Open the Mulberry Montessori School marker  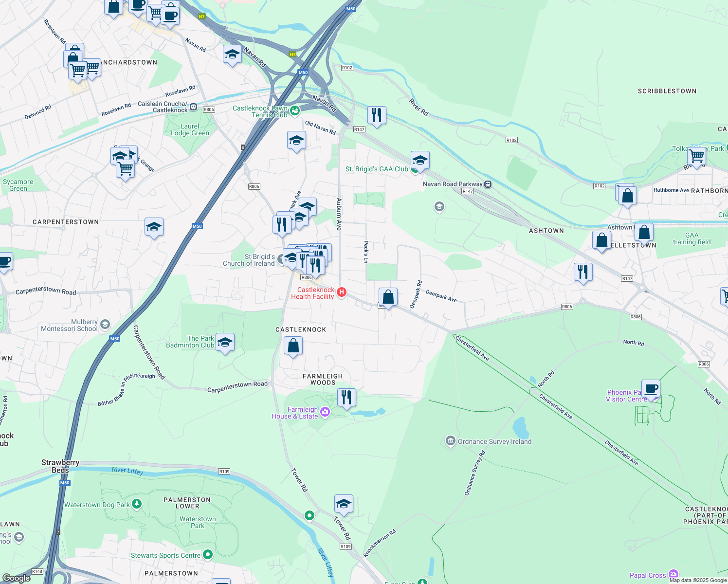105,325
